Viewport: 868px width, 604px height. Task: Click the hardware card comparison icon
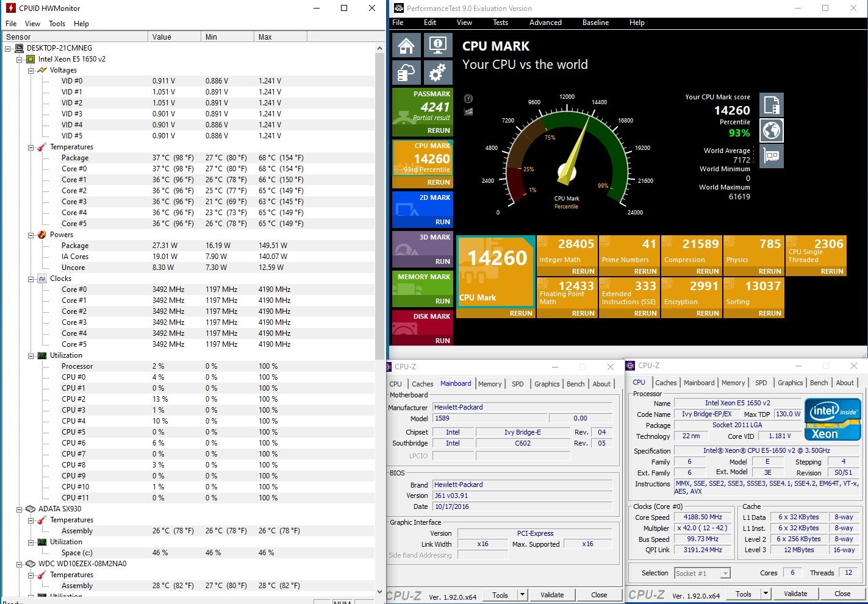pos(772,156)
